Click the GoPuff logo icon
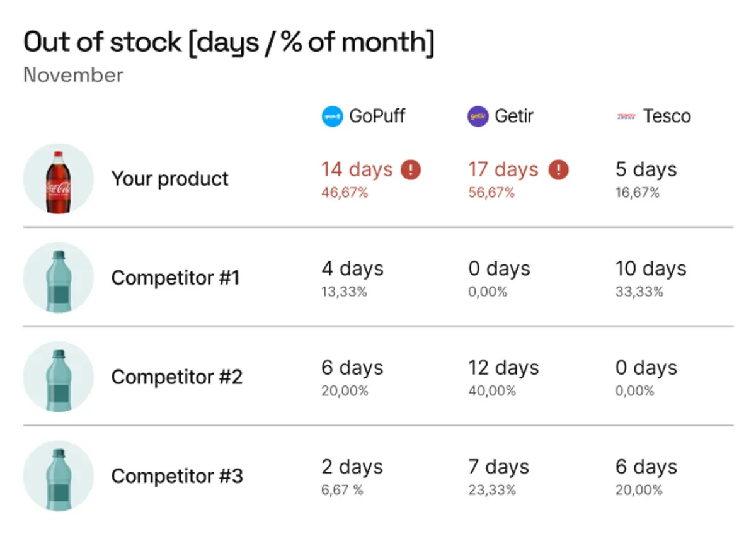 [332, 116]
